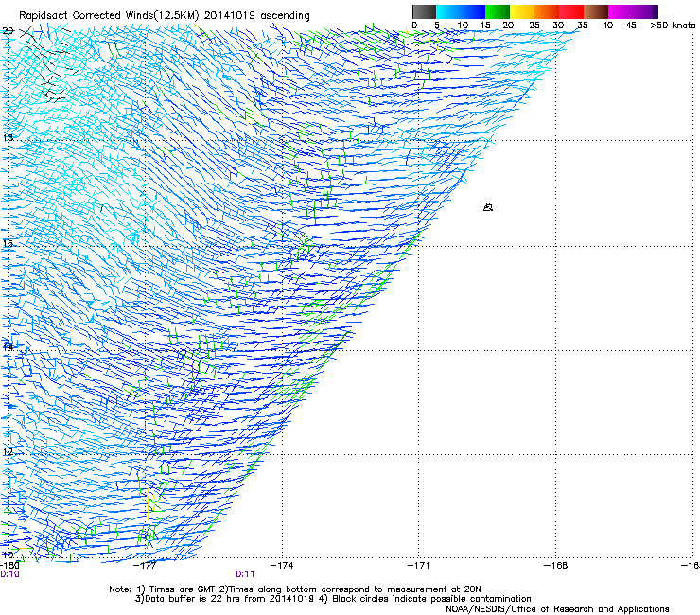Image resolution: width=700 pixels, height=615 pixels.
Task: Select the purple time stamp 'D:10'
Action: [9, 574]
